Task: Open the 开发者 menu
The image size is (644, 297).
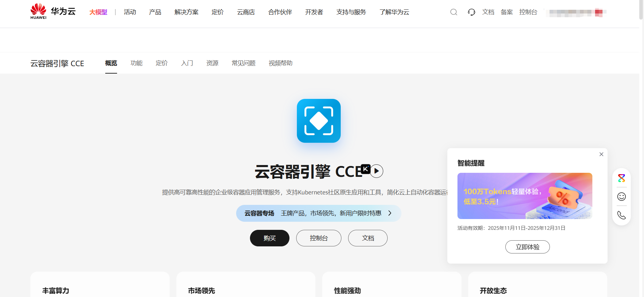Action: [x=314, y=12]
